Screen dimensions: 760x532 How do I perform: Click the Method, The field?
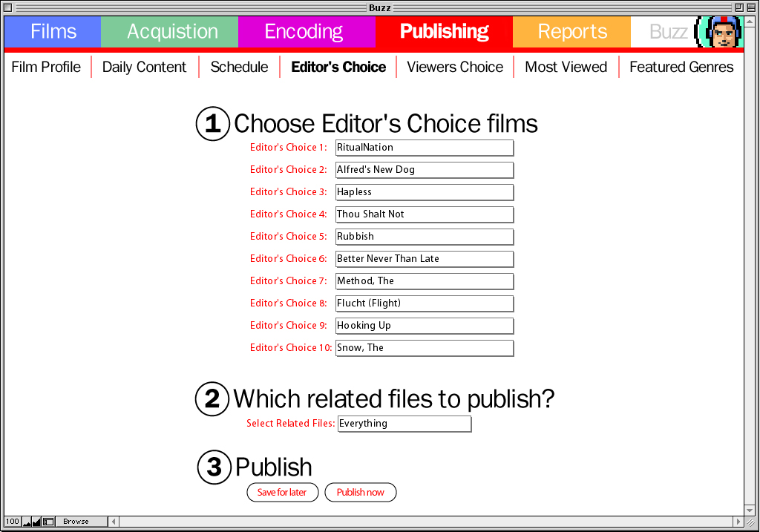pyautogui.click(x=425, y=281)
